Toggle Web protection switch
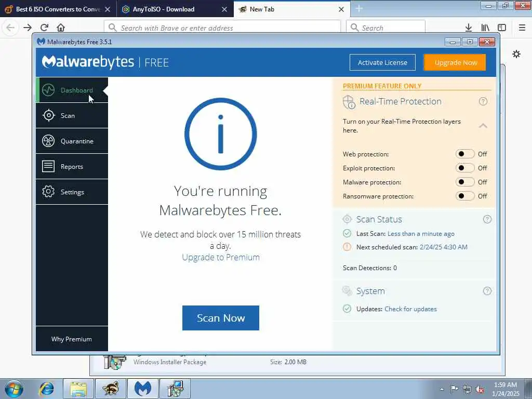Viewport: 532px width, 399px height. [465, 154]
